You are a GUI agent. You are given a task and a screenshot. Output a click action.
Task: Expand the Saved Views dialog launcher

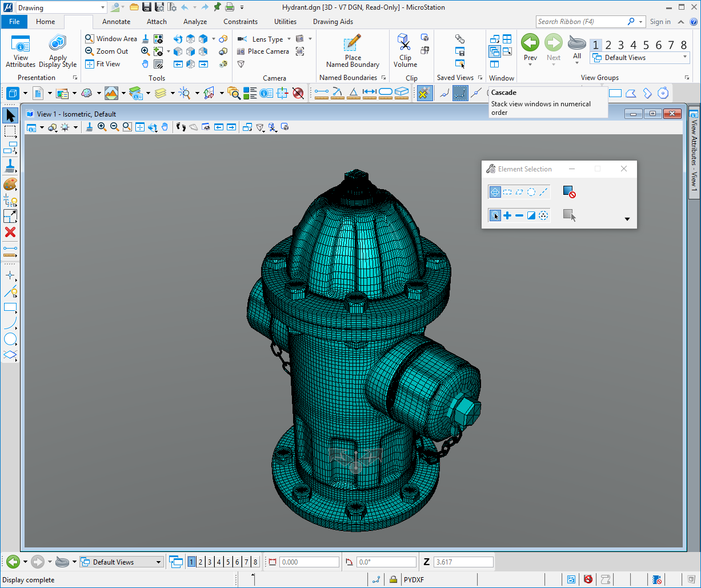(x=480, y=78)
